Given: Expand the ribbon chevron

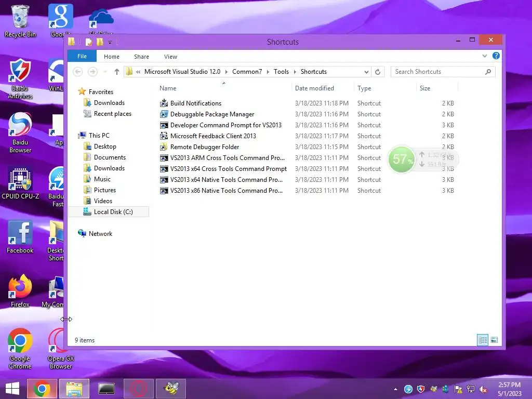Looking at the screenshot, I should (485, 56).
